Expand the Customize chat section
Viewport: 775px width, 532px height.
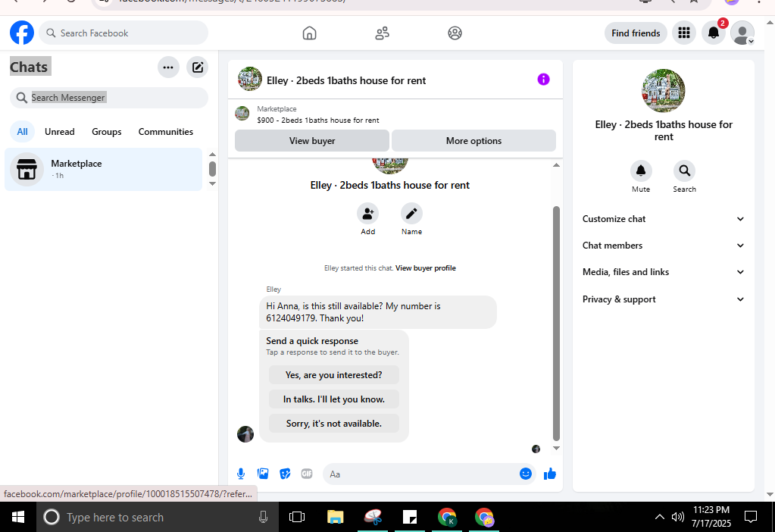point(664,219)
